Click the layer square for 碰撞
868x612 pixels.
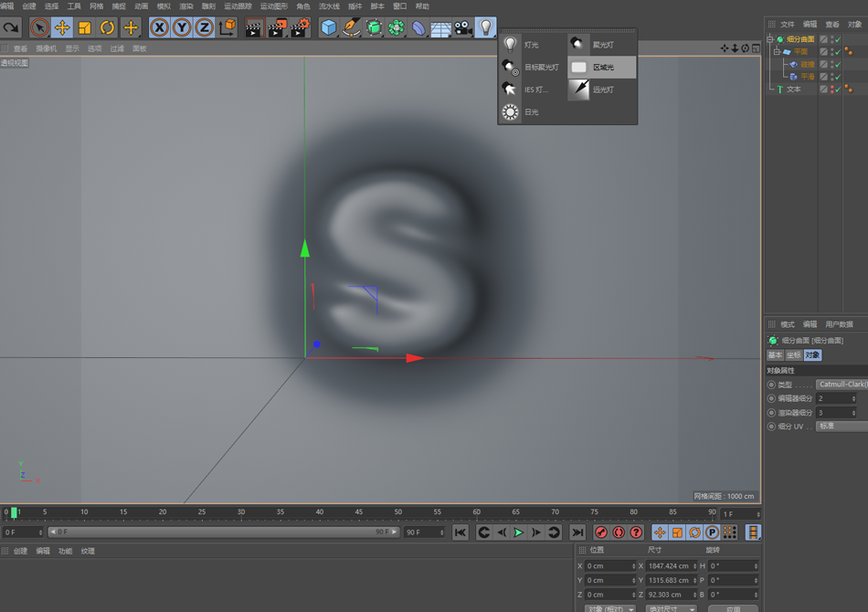(824, 64)
